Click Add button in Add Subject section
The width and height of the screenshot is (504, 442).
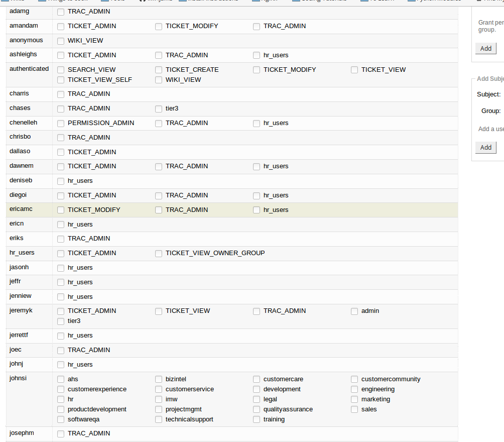pyautogui.click(x=485, y=147)
